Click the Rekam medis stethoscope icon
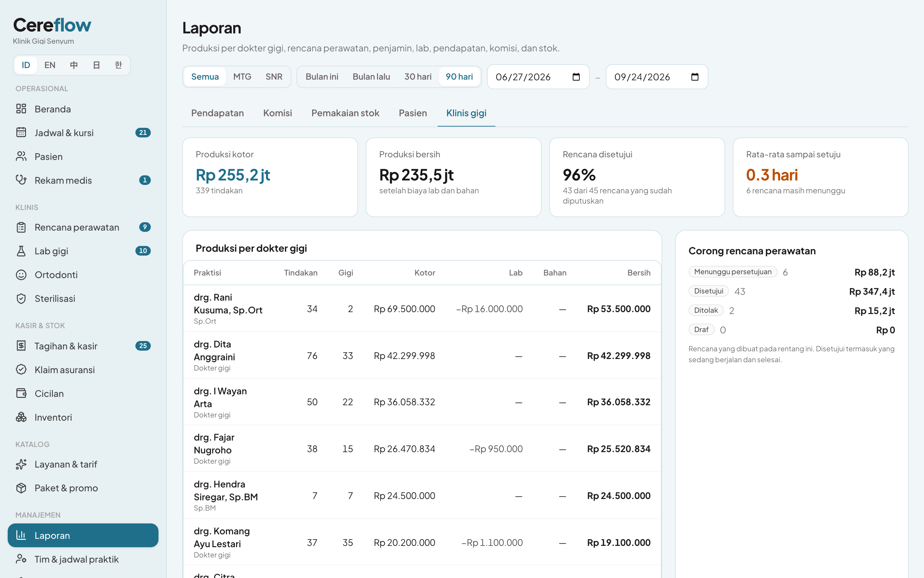Image resolution: width=924 pixels, height=578 pixels. [21, 180]
